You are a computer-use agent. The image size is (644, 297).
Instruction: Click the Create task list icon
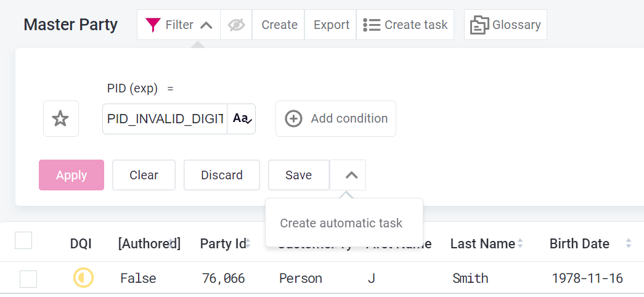coord(371,25)
